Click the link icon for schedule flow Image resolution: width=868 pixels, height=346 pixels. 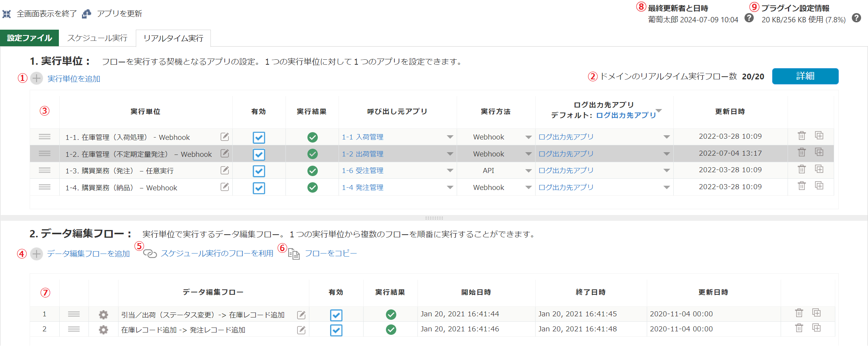click(150, 254)
